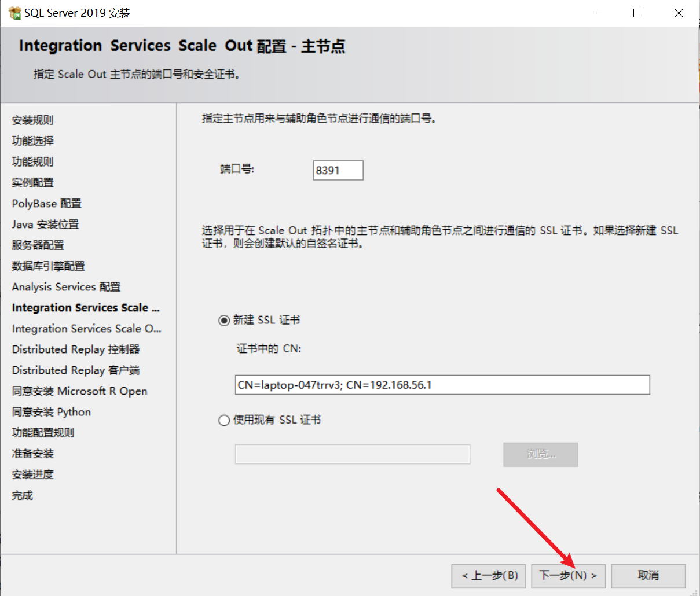Screen dimensions: 700x596
Task: Select the 新建 SSL 证书 radio button
Action: click(224, 321)
